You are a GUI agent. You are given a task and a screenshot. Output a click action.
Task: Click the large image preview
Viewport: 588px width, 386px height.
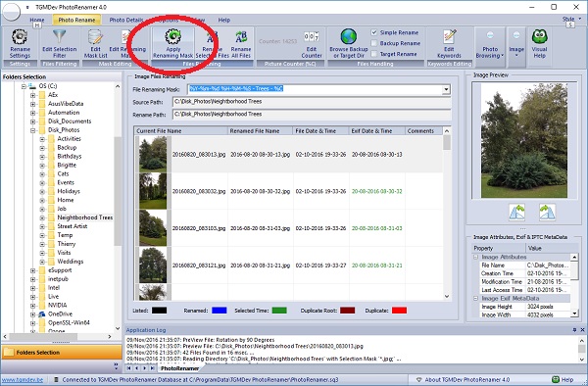[x=524, y=140]
